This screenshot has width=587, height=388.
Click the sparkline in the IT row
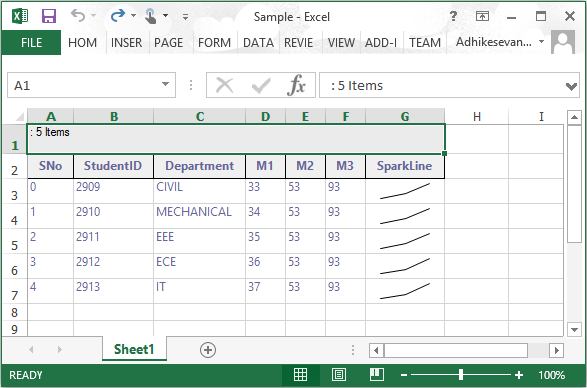(x=405, y=291)
